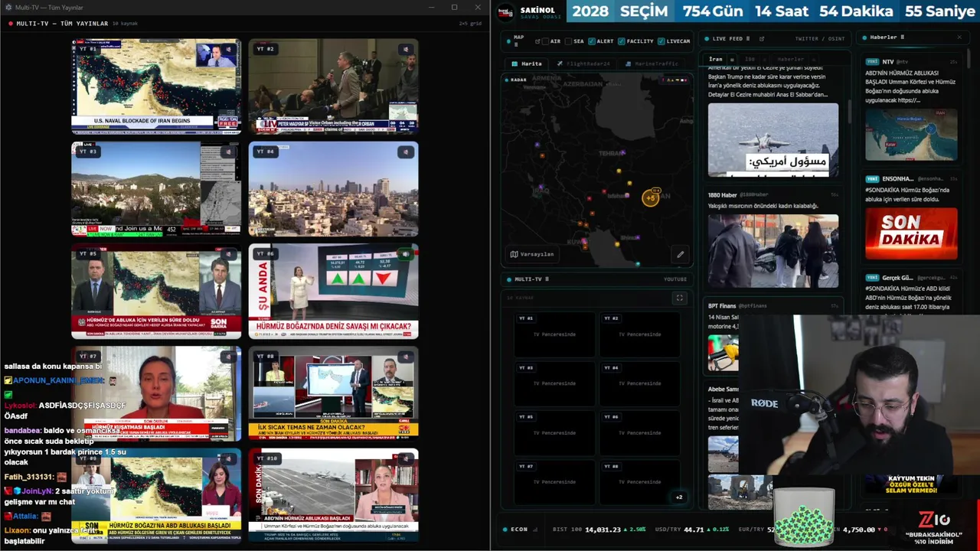Click fullscreen icon in MULTI-TV panel
The height and width of the screenshot is (551, 980).
click(679, 298)
